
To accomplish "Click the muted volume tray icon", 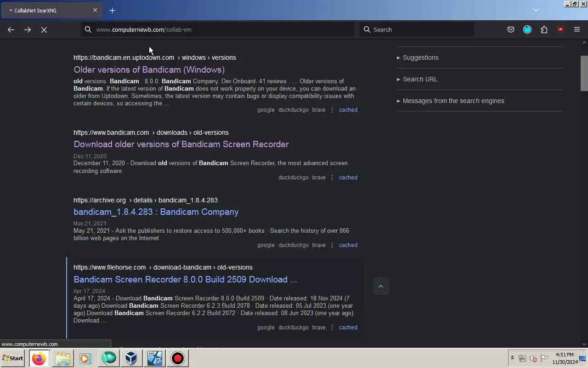I will click(x=533, y=358).
